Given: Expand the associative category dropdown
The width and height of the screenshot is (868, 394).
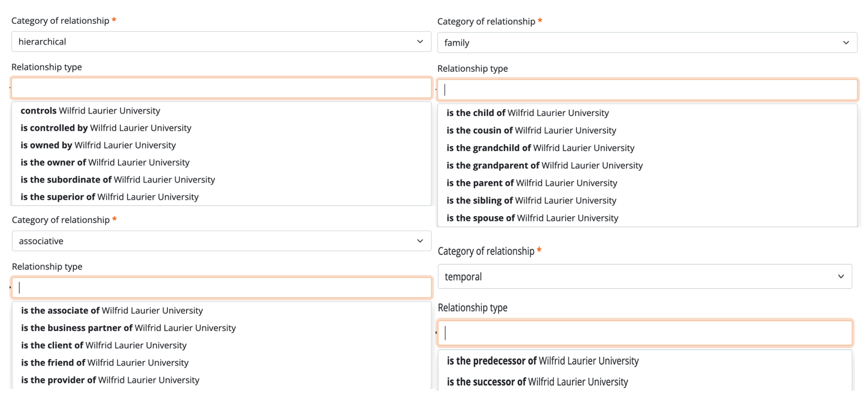Looking at the screenshot, I should point(221,241).
